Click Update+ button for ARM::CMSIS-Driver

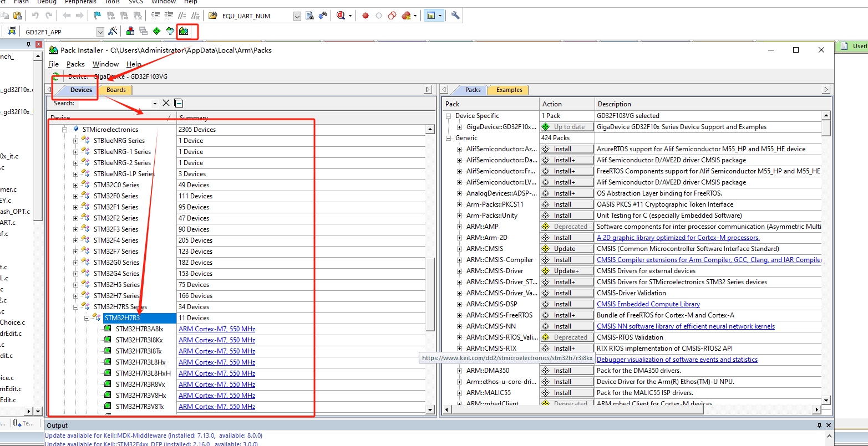click(x=567, y=271)
